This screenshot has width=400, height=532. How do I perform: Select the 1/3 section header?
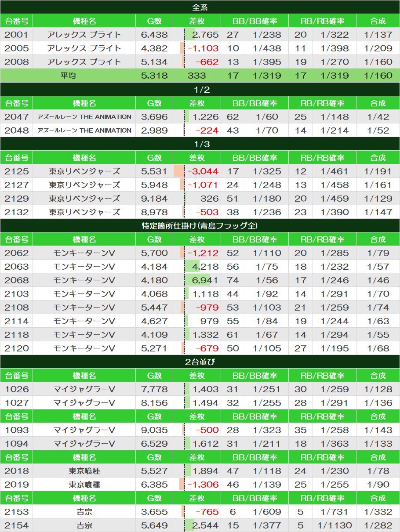pyautogui.click(x=200, y=144)
